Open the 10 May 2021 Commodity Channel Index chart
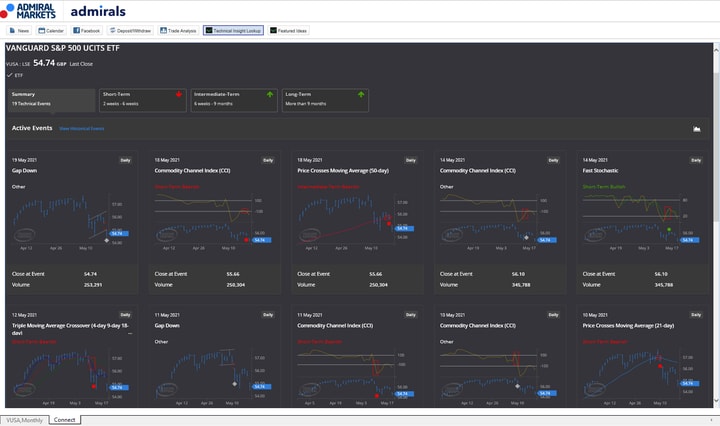The width and height of the screenshot is (720, 426). point(500,376)
